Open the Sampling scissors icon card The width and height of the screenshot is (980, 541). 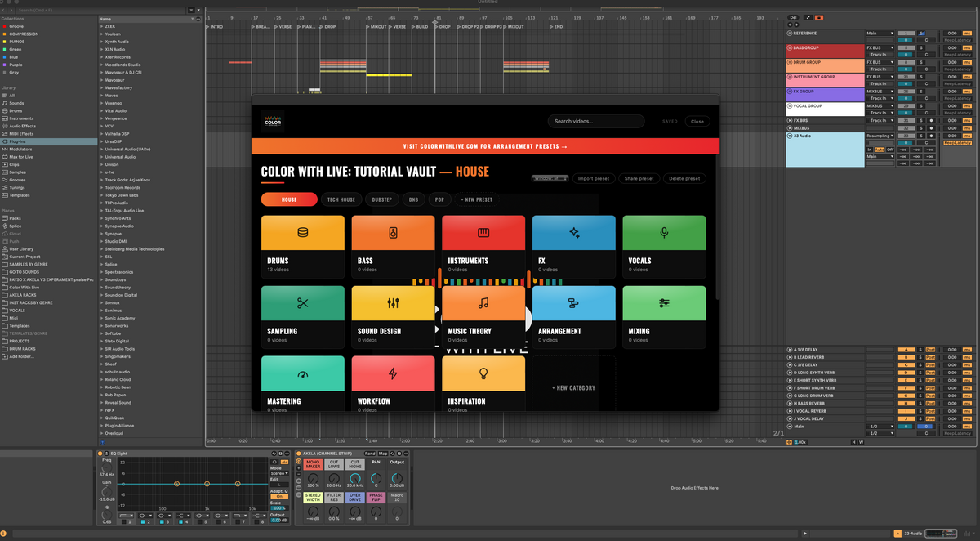(x=303, y=303)
